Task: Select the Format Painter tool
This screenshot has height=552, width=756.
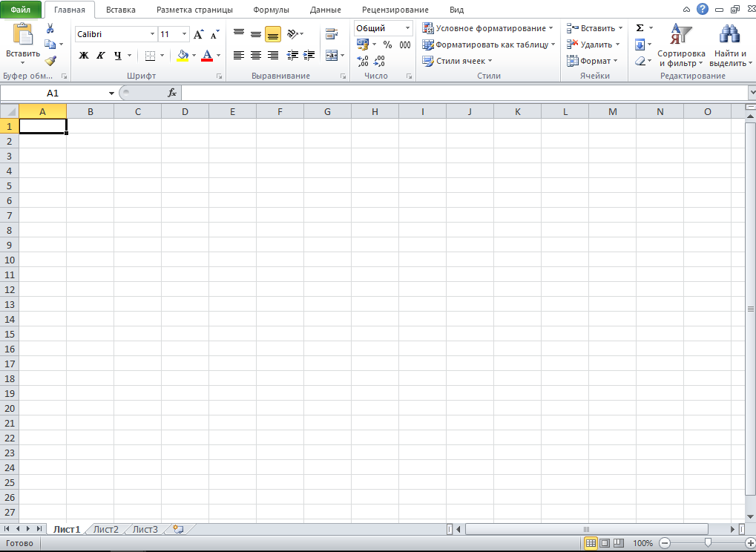Action: pyautogui.click(x=50, y=61)
